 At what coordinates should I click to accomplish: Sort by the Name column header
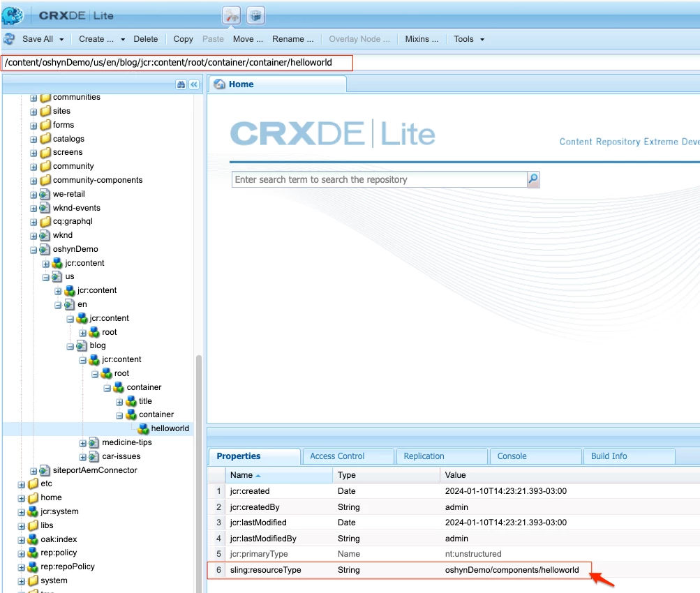(278, 475)
